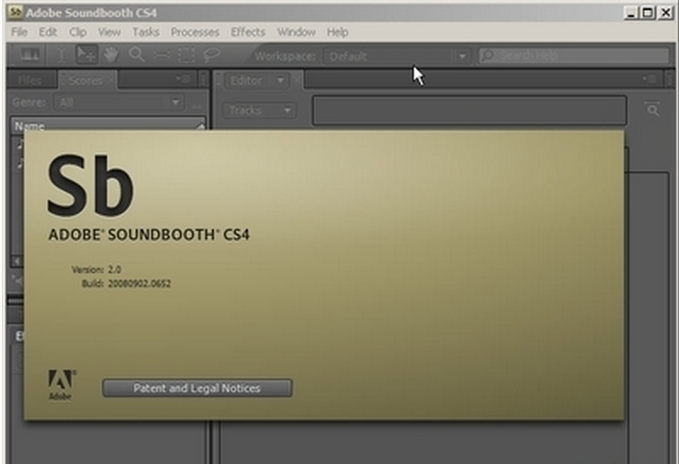Screen dimensions: 679x464
Task: Select the Frequency Selection tool
Action: click(x=161, y=56)
